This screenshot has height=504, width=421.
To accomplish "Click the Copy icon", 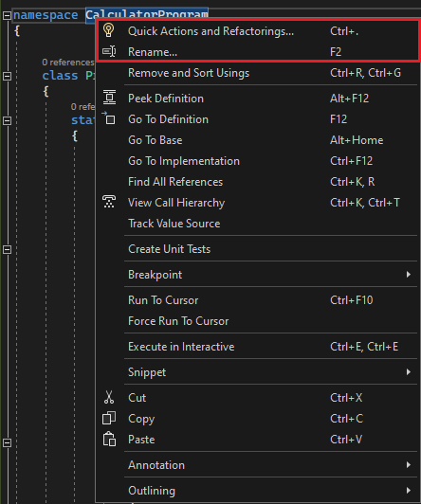I will pyautogui.click(x=109, y=418).
